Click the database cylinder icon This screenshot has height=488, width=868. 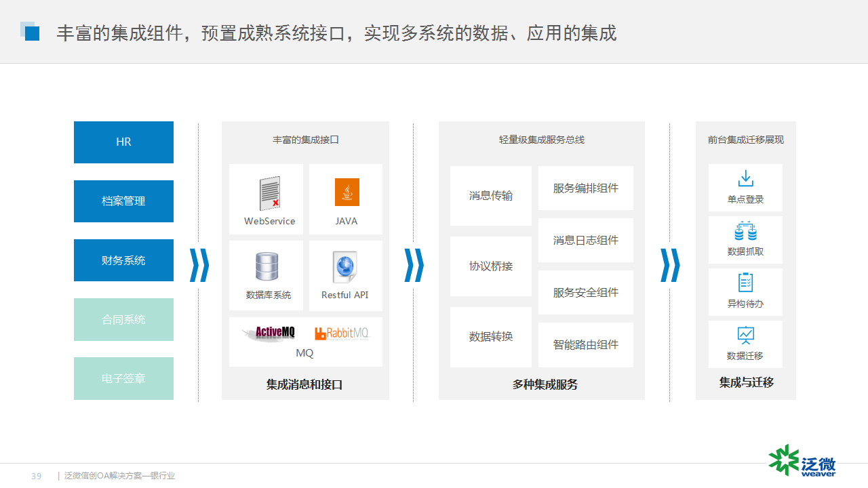[267, 266]
